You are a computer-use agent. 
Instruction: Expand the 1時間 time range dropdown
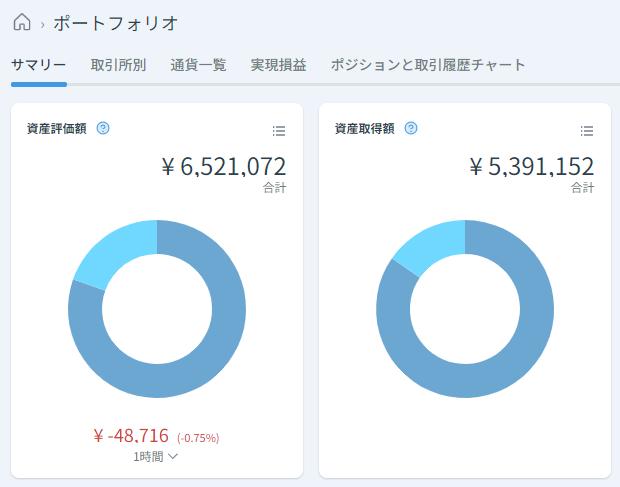pos(156,457)
